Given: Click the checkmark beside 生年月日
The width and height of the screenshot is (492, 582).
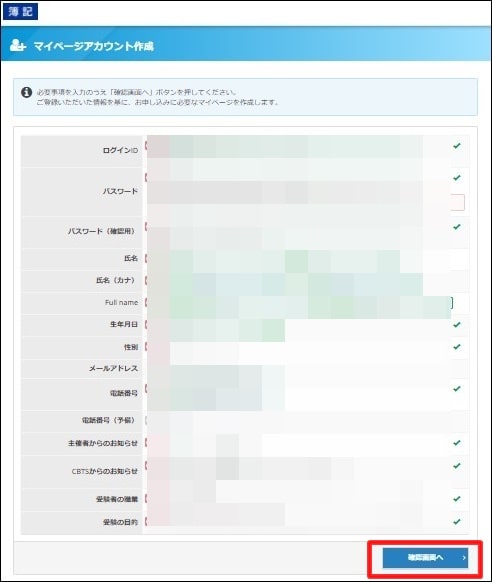Looking at the screenshot, I should pyautogui.click(x=457, y=325).
